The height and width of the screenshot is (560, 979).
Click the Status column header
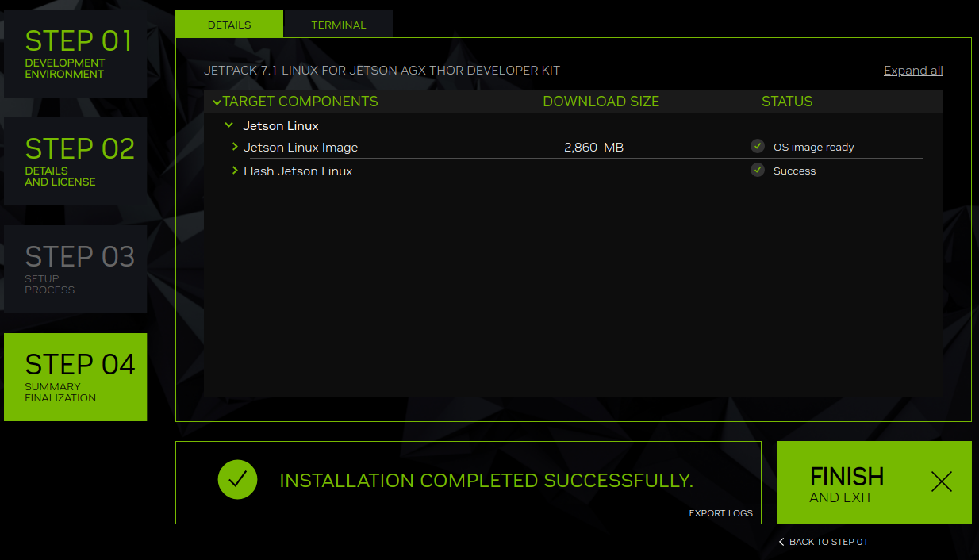click(787, 102)
